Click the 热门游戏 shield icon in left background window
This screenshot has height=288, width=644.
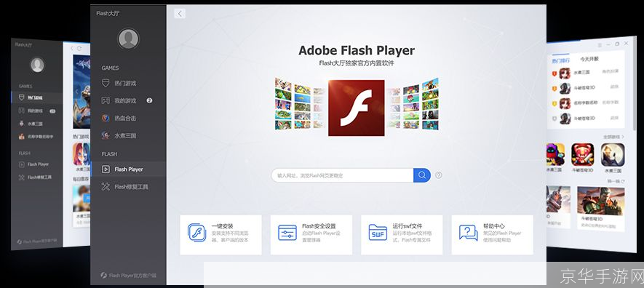click(x=22, y=97)
